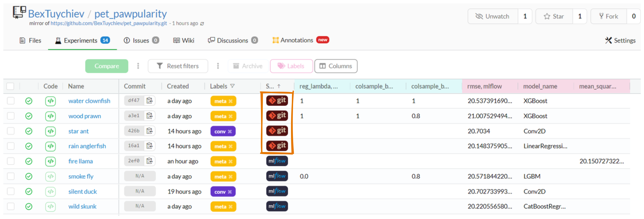The image size is (644, 219).
Task: Click the watchers count 1
Action: click(x=525, y=16)
